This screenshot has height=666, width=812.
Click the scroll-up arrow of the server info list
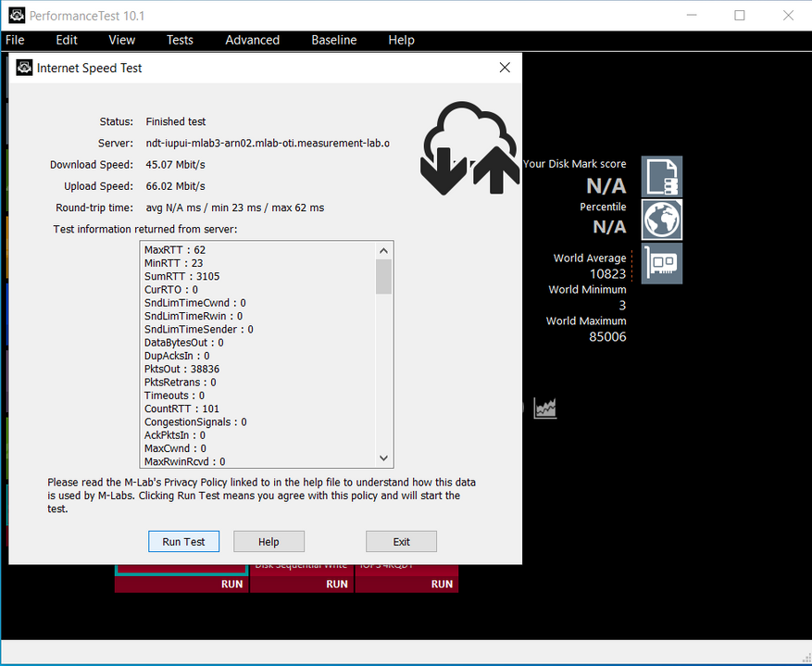(383, 251)
